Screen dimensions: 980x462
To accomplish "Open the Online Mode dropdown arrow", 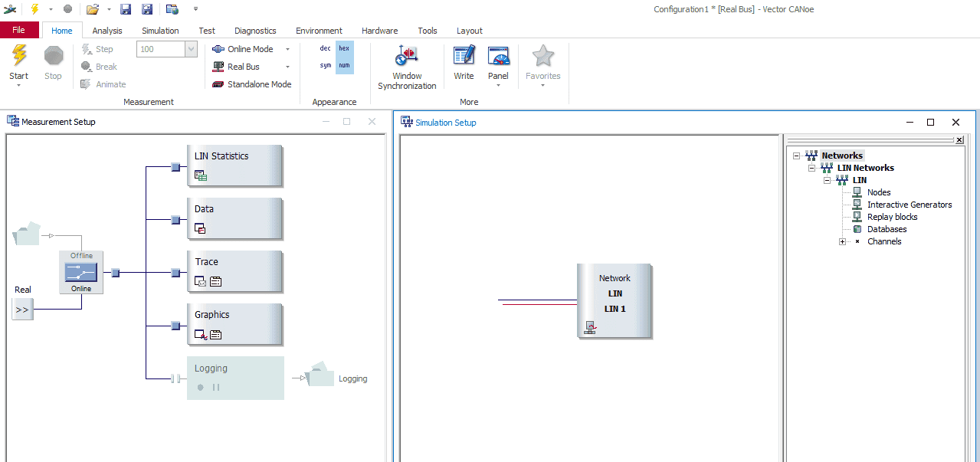I will click(x=288, y=49).
